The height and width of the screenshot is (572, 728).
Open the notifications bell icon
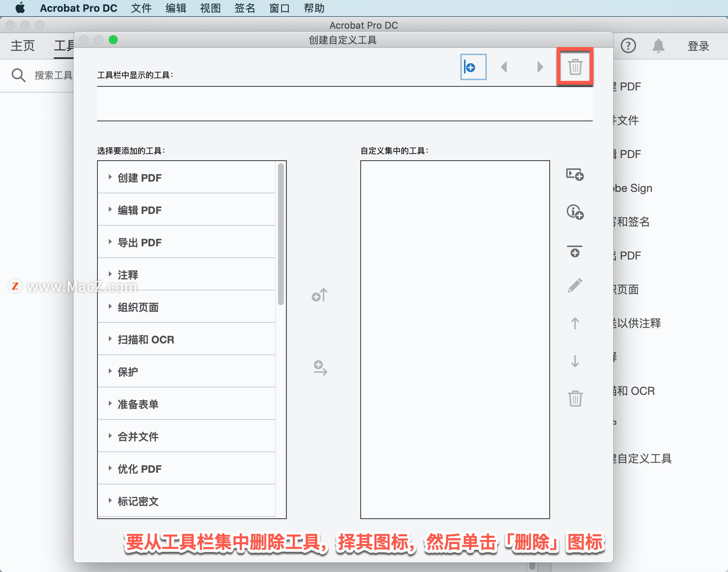click(658, 46)
